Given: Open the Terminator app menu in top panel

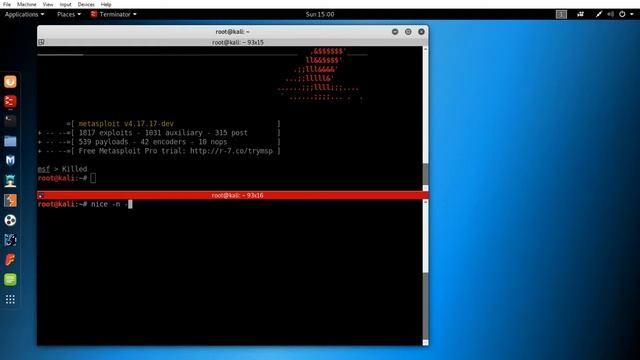Looking at the screenshot, I should tap(113, 14).
